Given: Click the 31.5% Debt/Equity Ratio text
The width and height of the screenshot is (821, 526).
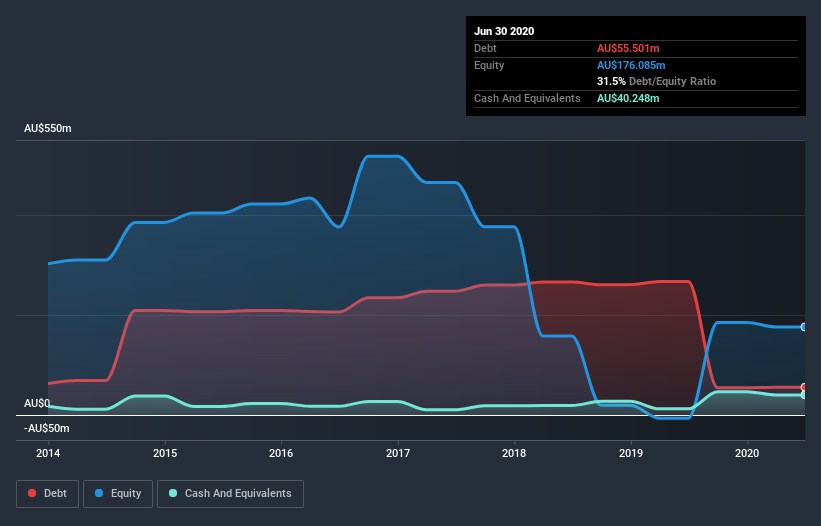Looking at the screenshot, I should [657, 81].
